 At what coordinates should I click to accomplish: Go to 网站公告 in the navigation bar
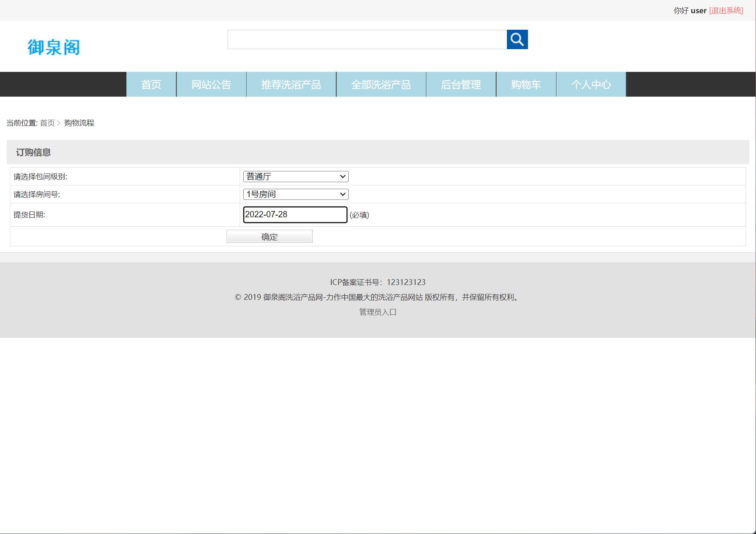click(x=211, y=84)
